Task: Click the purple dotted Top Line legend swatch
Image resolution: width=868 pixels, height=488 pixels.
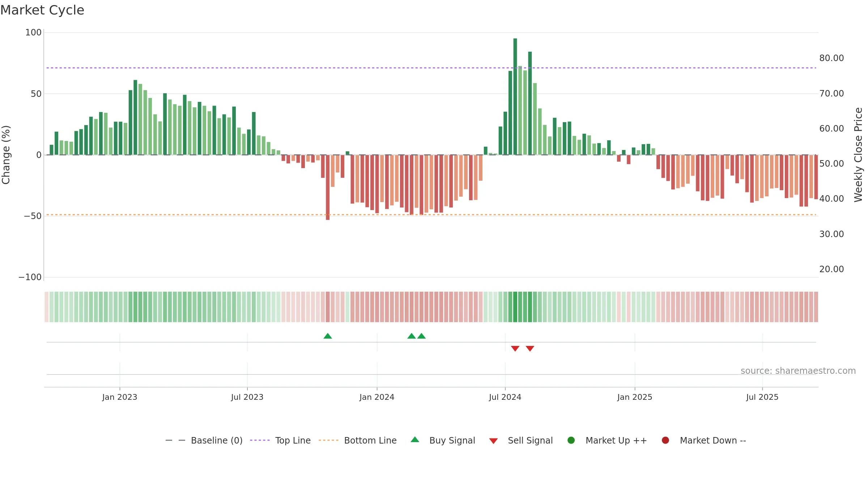Action: 260,440
